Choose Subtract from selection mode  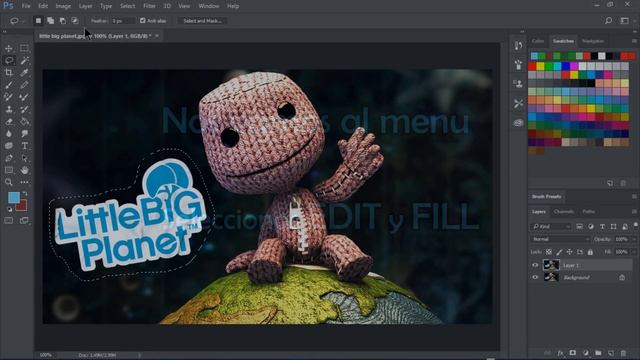(63, 20)
